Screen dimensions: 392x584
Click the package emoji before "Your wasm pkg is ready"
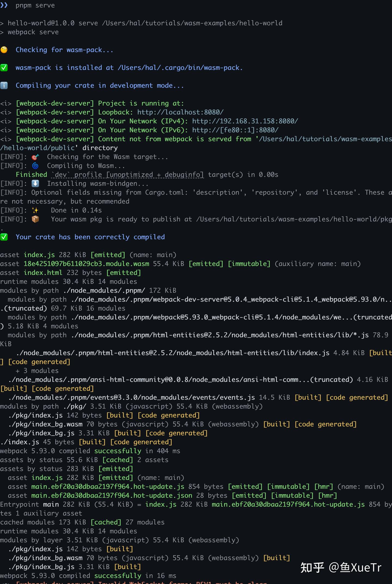(x=35, y=219)
